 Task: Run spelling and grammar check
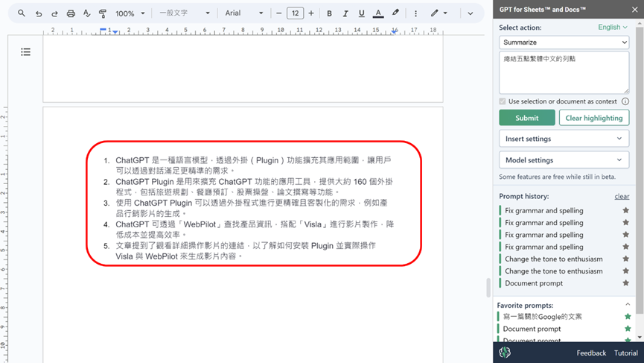tap(86, 13)
